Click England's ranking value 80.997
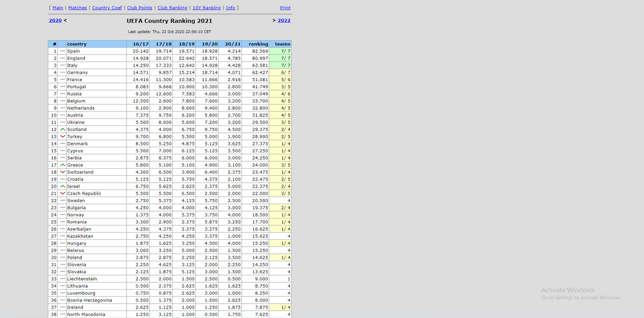Image resolution: width=644 pixels, height=318 pixels. point(260,59)
